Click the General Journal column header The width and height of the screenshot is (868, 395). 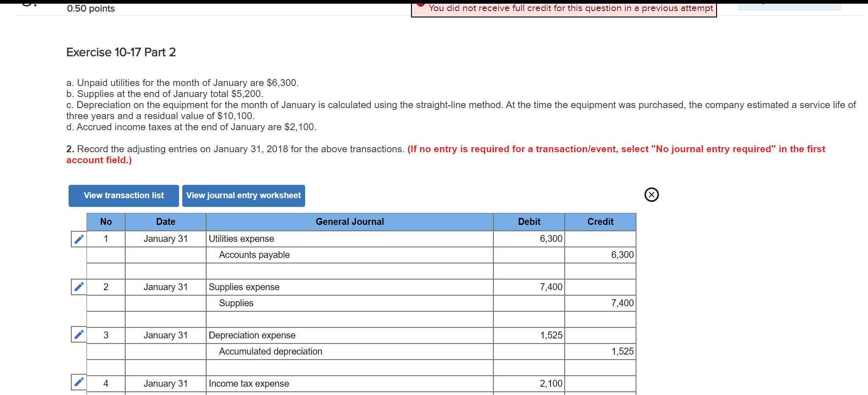(x=350, y=222)
